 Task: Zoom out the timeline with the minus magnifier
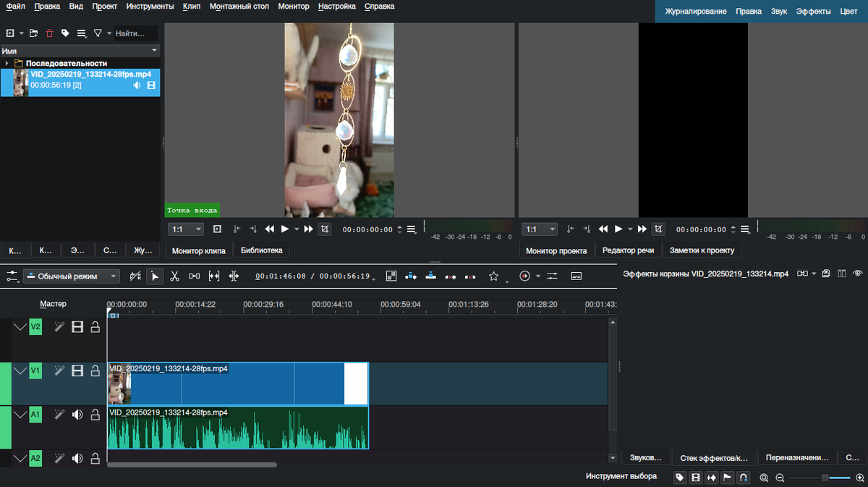780,478
